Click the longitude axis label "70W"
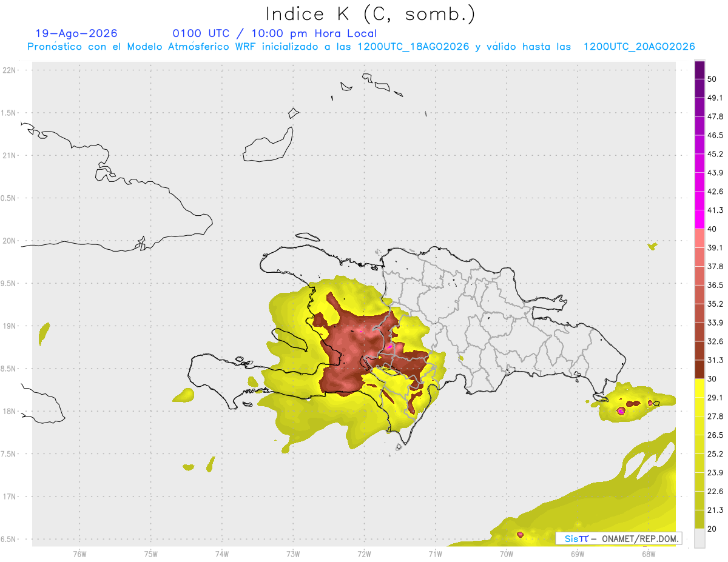Image resolution: width=728 pixels, height=562 pixels. pyautogui.click(x=507, y=554)
